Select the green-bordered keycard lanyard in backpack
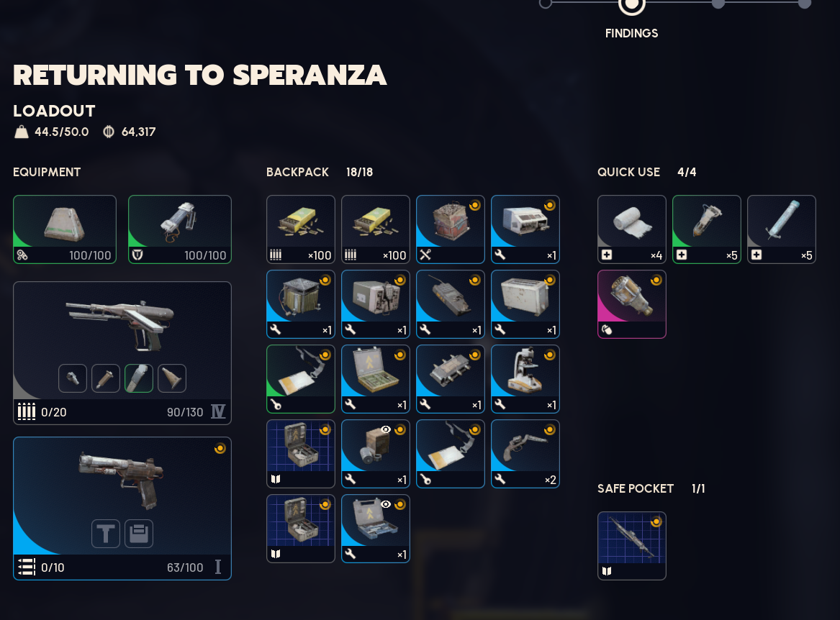Viewport: 840px width, 620px height. coord(301,379)
